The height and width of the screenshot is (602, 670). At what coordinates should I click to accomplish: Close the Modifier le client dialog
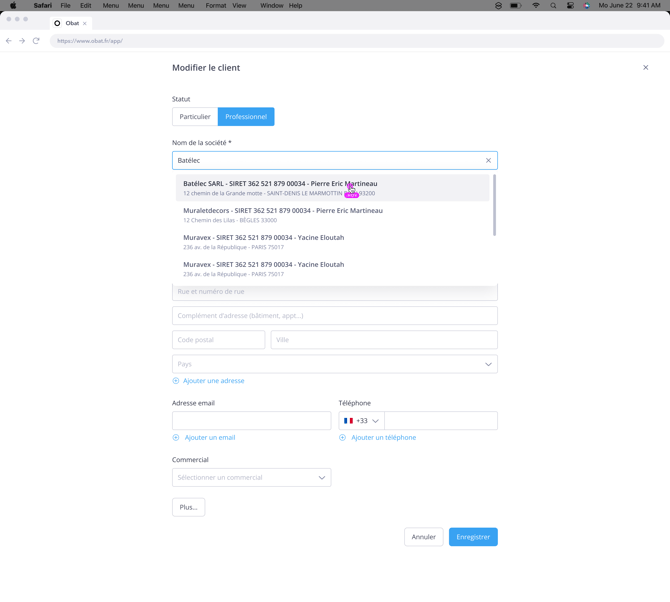click(x=645, y=68)
